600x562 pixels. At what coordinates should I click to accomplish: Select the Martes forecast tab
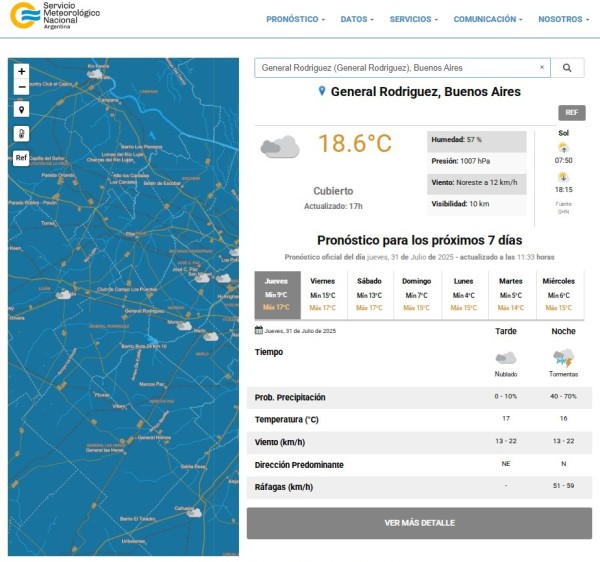[x=511, y=295]
